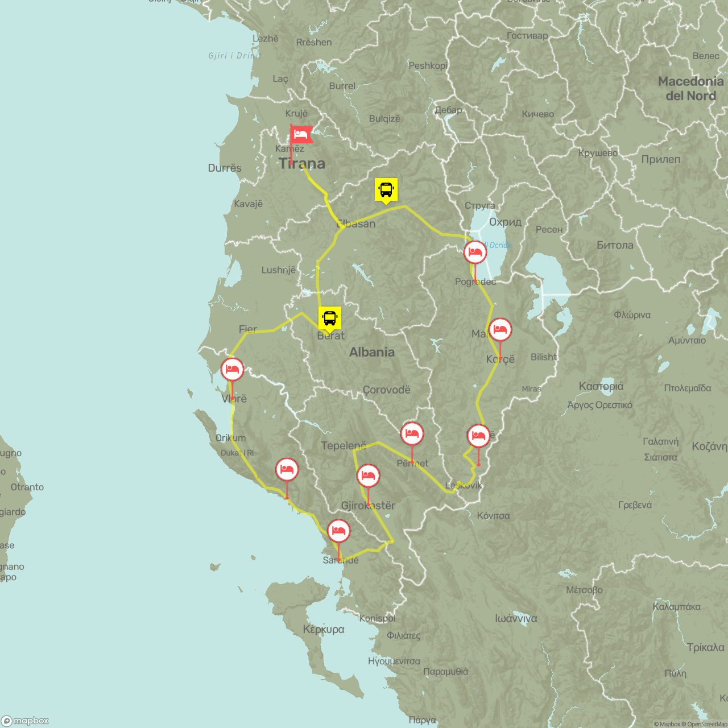Click the Lezhë label
The width and height of the screenshot is (728, 728).
(x=266, y=39)
